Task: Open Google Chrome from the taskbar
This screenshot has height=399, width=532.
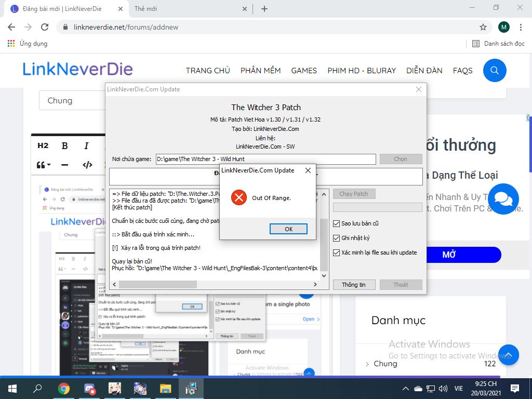Action: point(64,389)
